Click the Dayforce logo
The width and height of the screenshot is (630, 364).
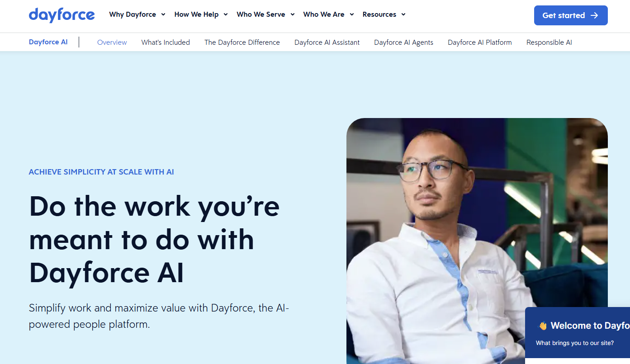tap(62, 15)
